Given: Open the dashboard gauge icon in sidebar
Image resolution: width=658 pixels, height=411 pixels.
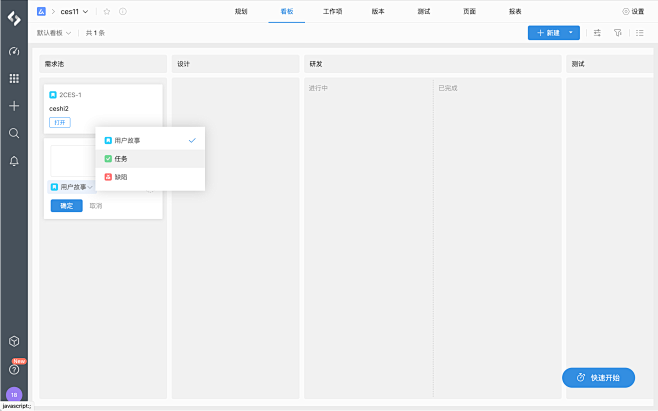Looking at the screenshot, I should point(14,50).
